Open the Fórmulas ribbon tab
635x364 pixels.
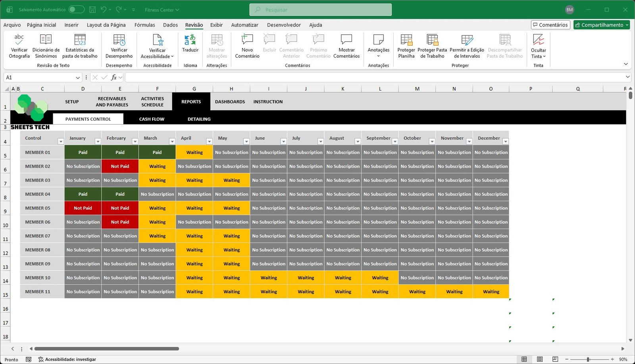[x=144, y=25]
